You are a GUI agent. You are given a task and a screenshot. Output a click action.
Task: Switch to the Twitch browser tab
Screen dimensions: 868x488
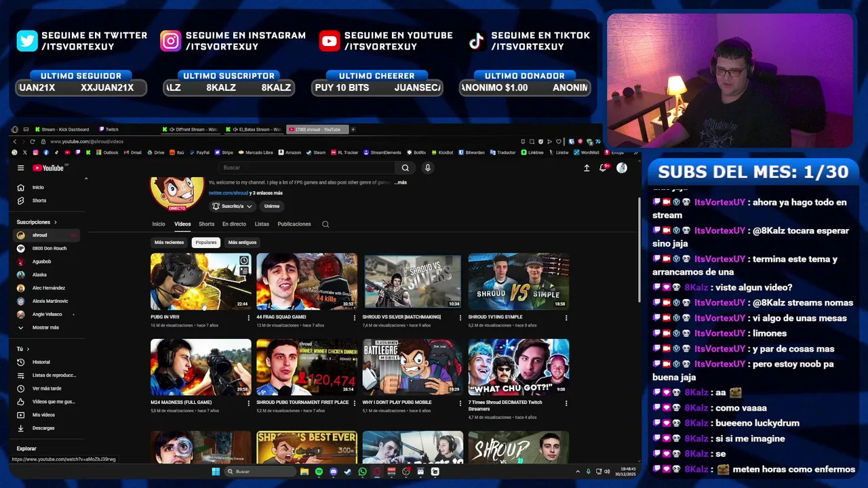(108, 129)
